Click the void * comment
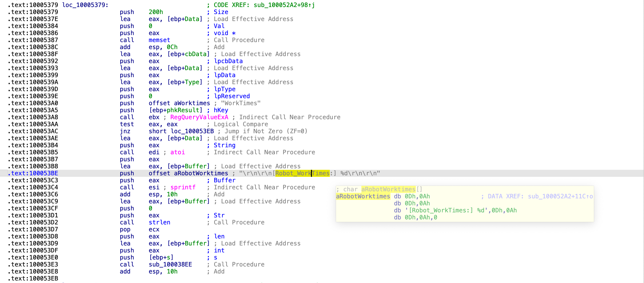Image resolution: width=644 pixels, height=283 pixels. 225,33
